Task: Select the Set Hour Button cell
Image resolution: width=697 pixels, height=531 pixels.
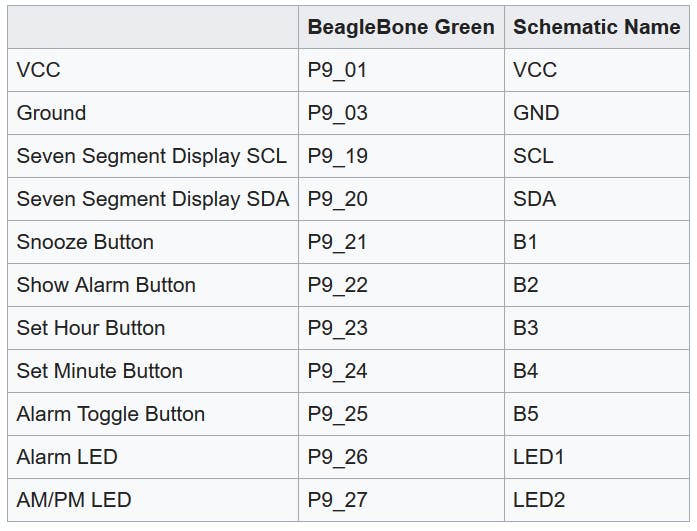Action: click(x=152, y=328)
